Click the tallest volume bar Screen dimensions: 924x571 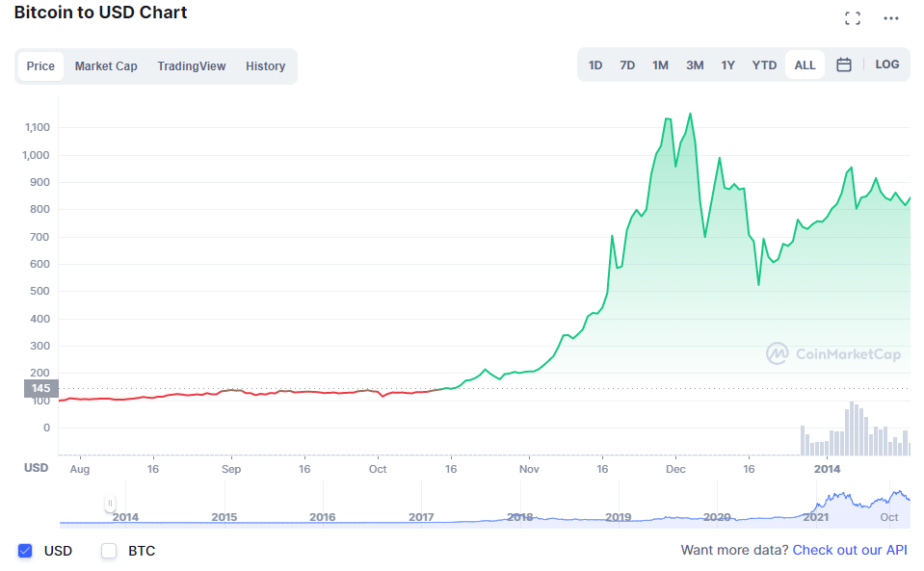click(x=852, y=428)
